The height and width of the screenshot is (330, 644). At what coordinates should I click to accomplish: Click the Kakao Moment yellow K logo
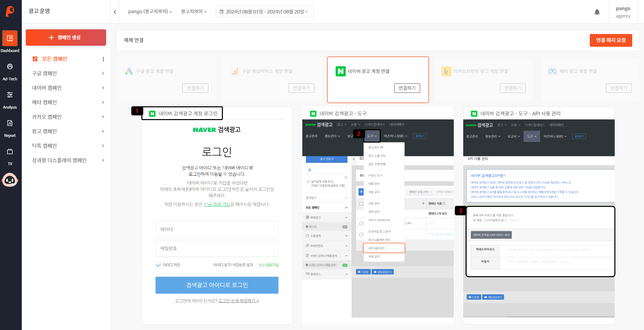point(446,71)
